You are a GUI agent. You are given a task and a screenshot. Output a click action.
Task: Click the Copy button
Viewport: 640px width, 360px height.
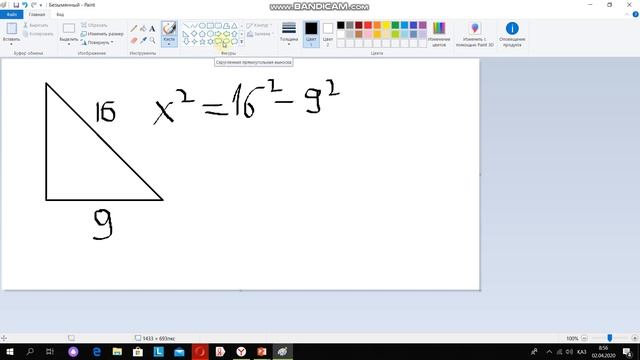point(38,34)
